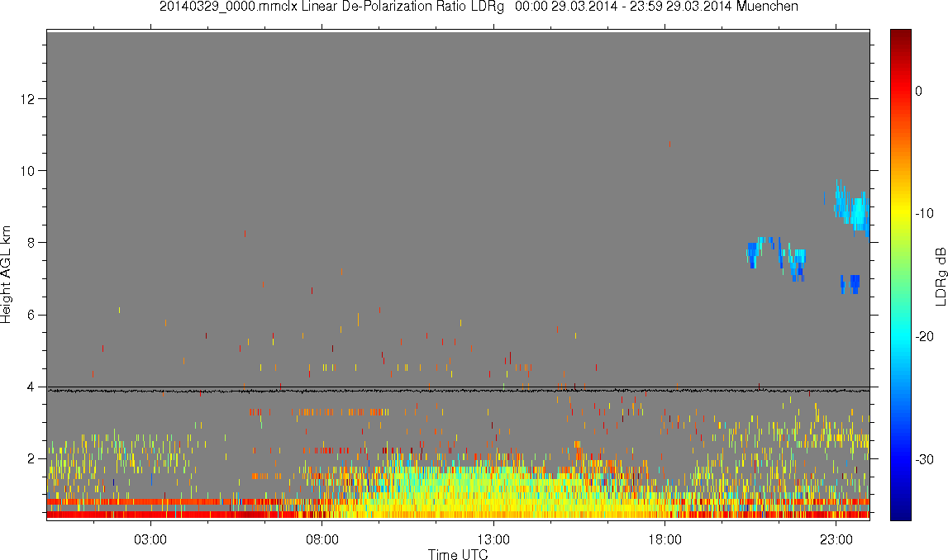Click the plot title mentioning Muenchen
948x560 pixels.
click(x=479, y=6)
